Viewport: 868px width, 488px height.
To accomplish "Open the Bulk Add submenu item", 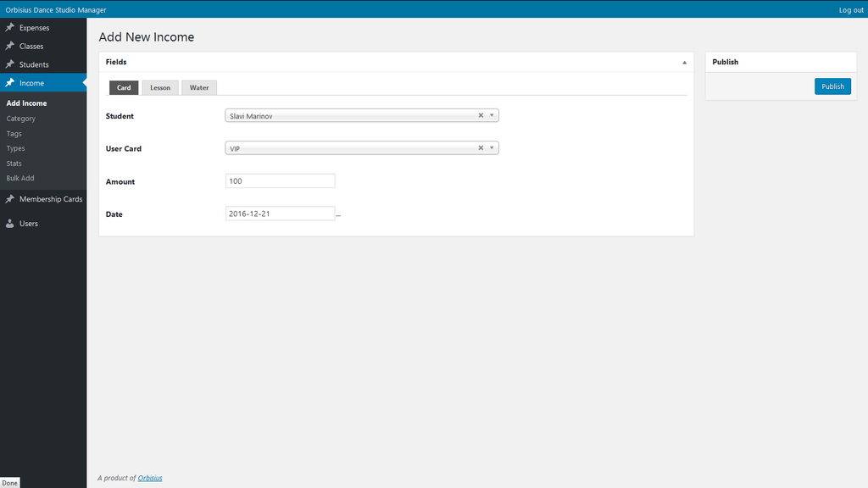I will (x=20, y=178).
